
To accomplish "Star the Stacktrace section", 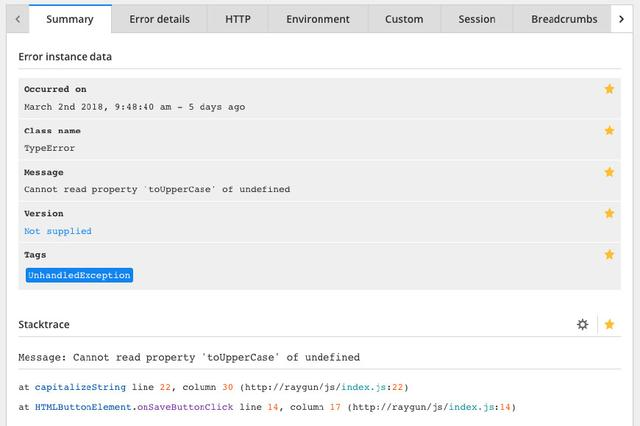I will coord(609,324).
